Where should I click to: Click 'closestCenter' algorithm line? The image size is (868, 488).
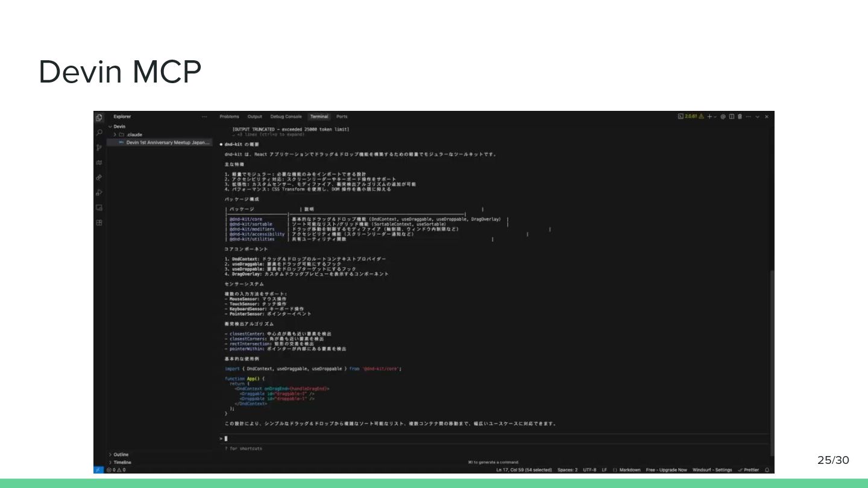tap(278, 334)
